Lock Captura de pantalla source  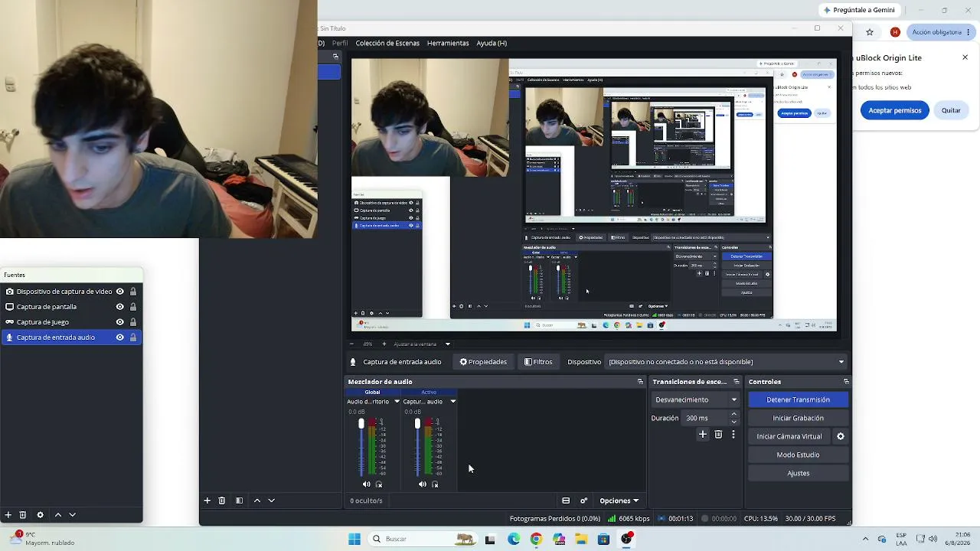(133, 307)
